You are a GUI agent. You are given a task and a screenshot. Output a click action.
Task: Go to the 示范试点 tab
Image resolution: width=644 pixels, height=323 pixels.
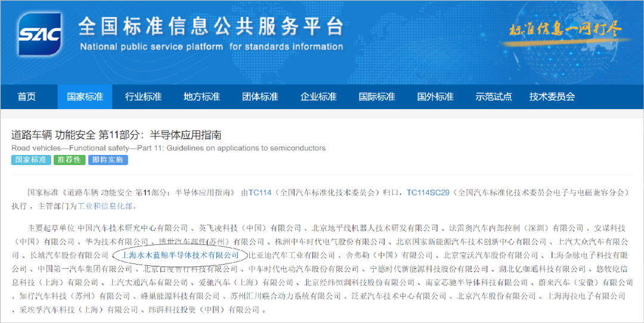(494, 97)
